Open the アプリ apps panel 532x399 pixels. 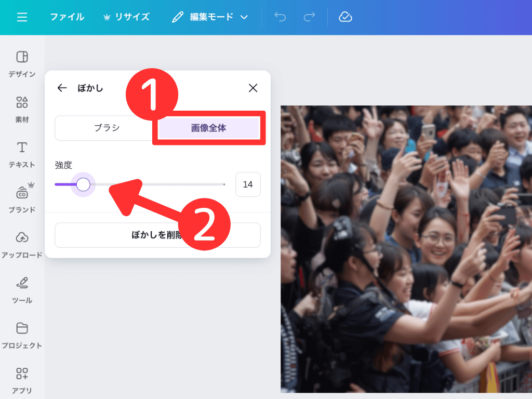tap(22, 380)
